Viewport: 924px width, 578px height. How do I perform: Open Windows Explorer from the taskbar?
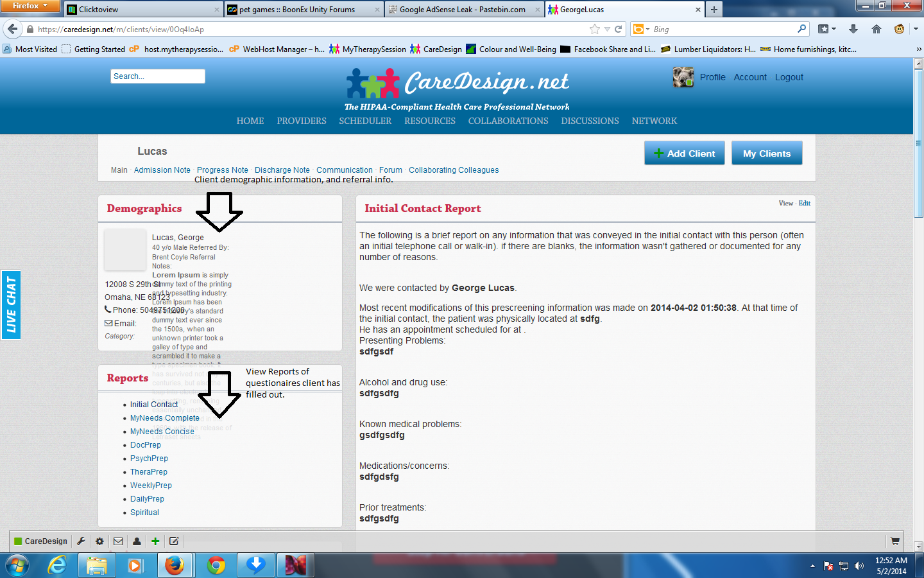[x=97, y=565]
